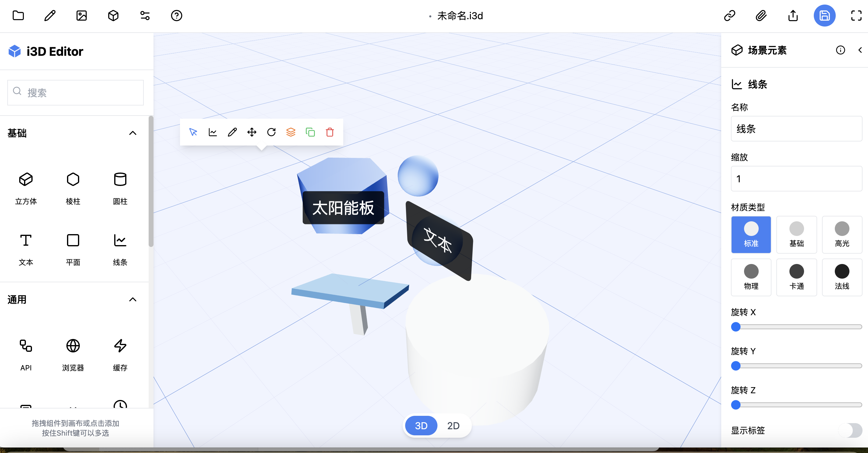
Task: Toggle the 显示标签 switch in the right panel
Action: tap(852, 430)
